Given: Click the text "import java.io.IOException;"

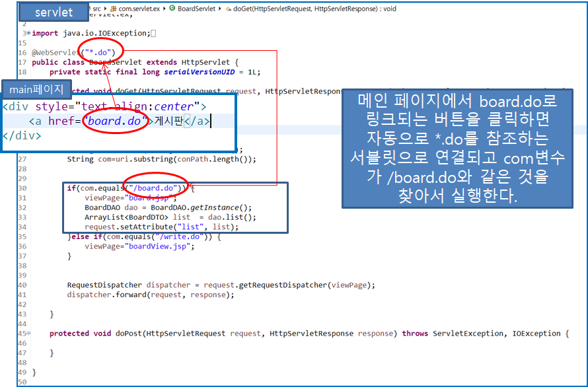Looking at the screenshot, I should tap(91, 34).
